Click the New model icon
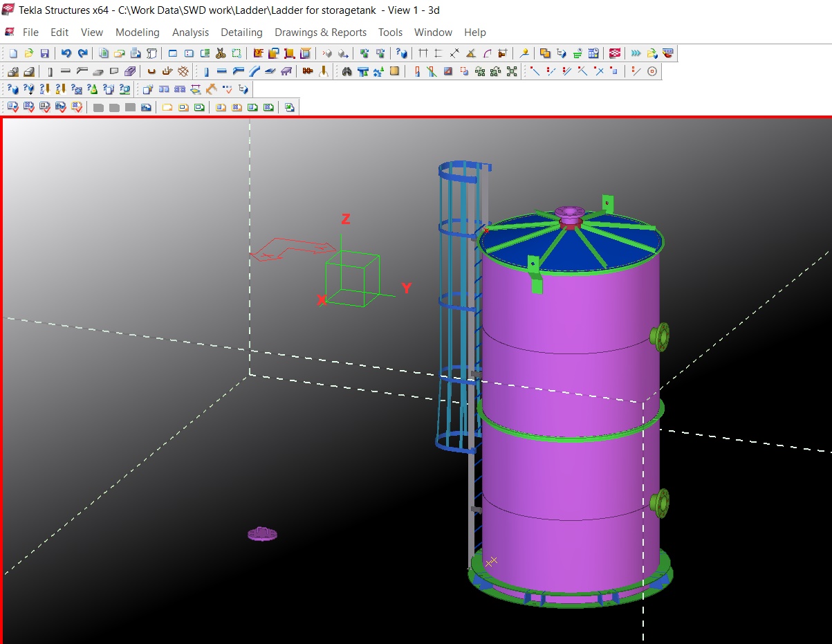 point(12,53)
